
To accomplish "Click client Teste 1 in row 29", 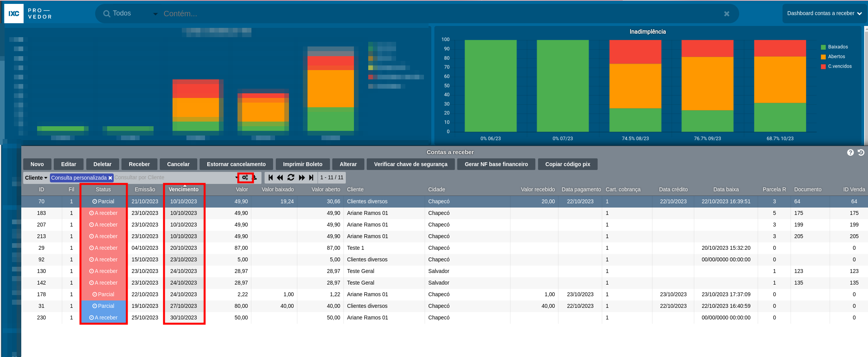I will click(x=355, y=248).
